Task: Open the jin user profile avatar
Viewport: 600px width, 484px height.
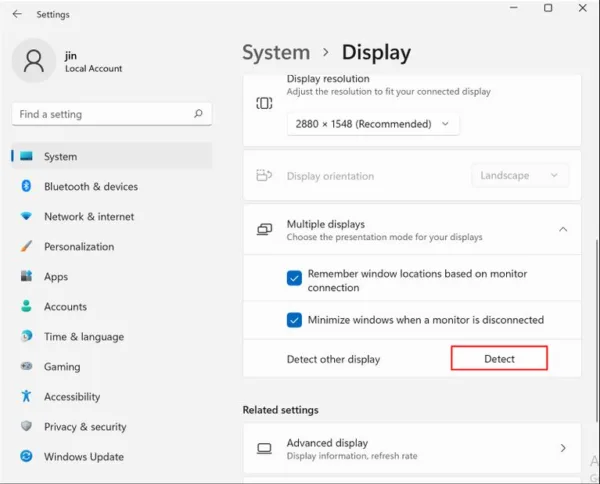Action: [x=34, y=60]
